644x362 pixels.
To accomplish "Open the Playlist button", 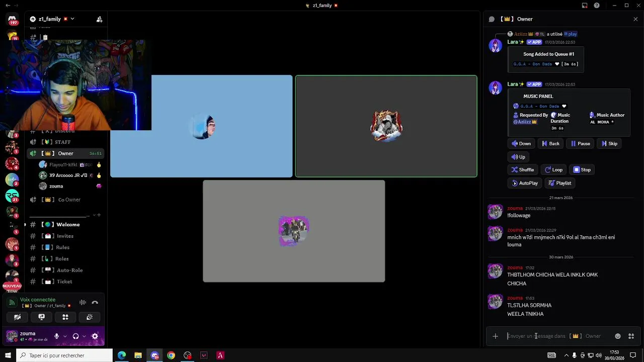I will (x=559, y=183).
